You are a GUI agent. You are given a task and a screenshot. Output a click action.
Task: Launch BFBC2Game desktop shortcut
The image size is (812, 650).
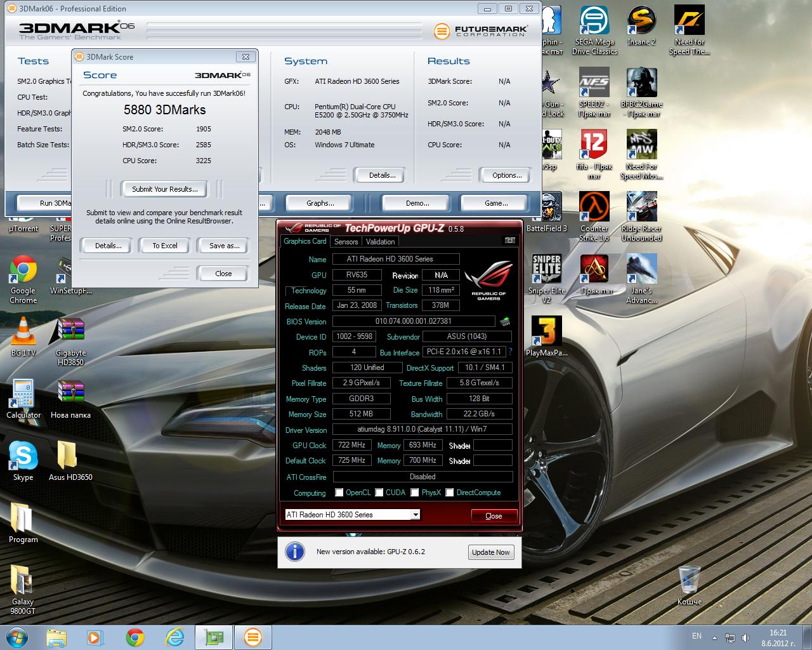[641, 93]
